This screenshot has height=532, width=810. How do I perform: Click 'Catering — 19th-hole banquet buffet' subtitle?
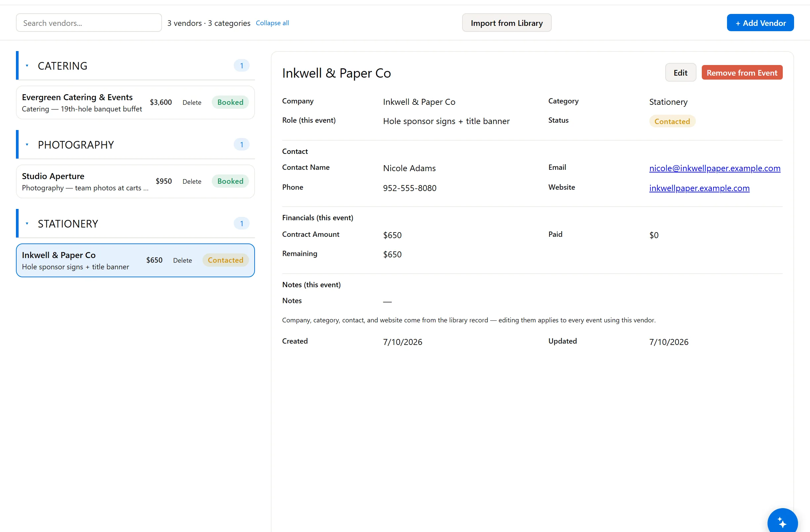click(82, 109)
